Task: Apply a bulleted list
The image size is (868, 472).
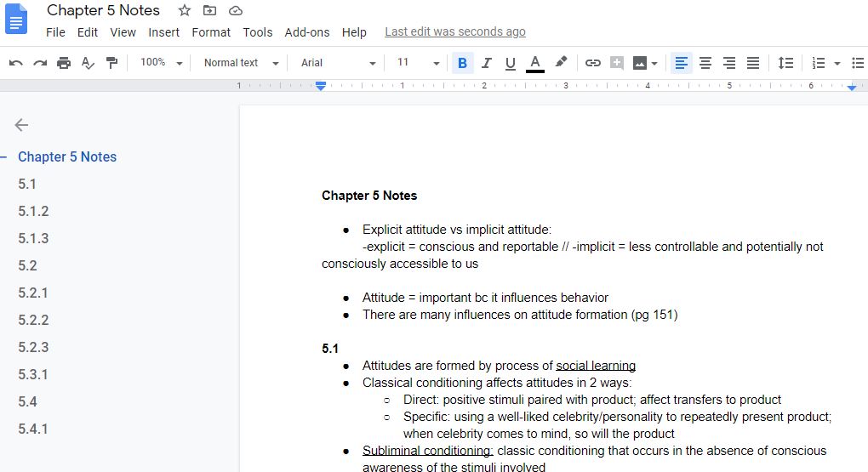Action: (858, 63)
